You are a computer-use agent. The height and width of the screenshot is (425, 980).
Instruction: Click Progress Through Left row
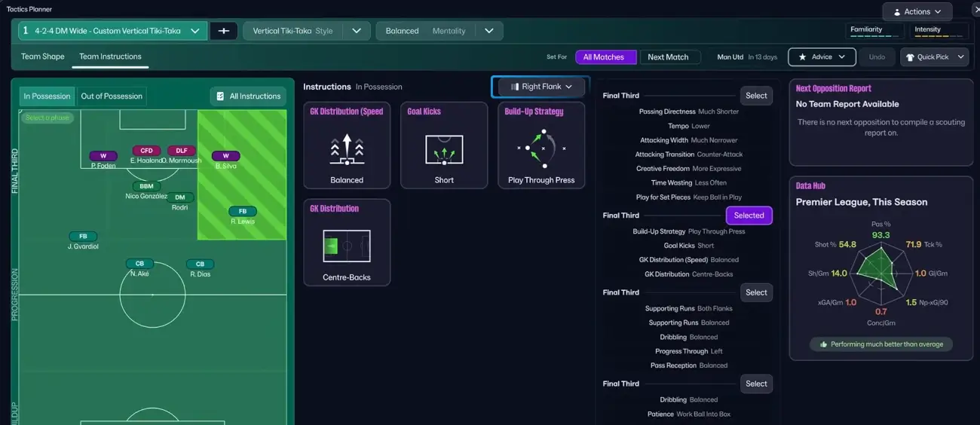pos(689,351)
